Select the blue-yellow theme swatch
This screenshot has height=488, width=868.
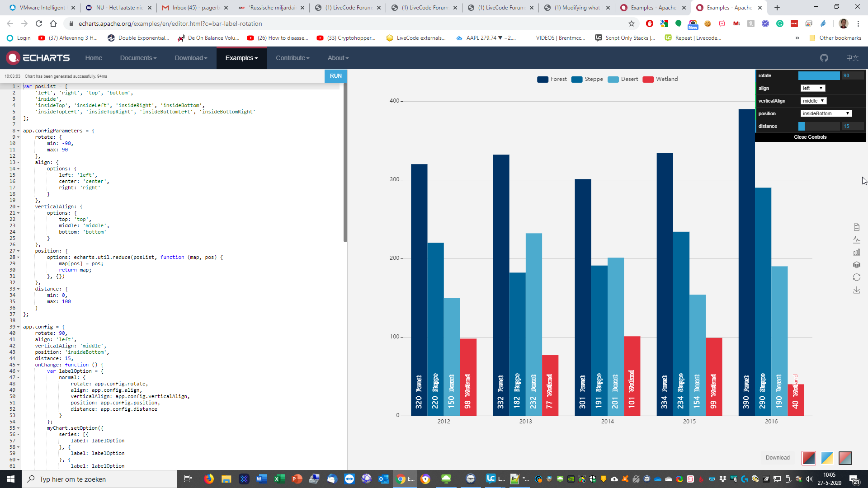[x=826, y=458]
